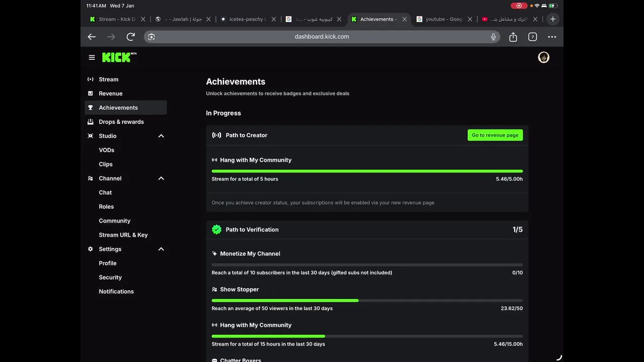
Task: Collapse the Studio section
Action: coord(161,136)
